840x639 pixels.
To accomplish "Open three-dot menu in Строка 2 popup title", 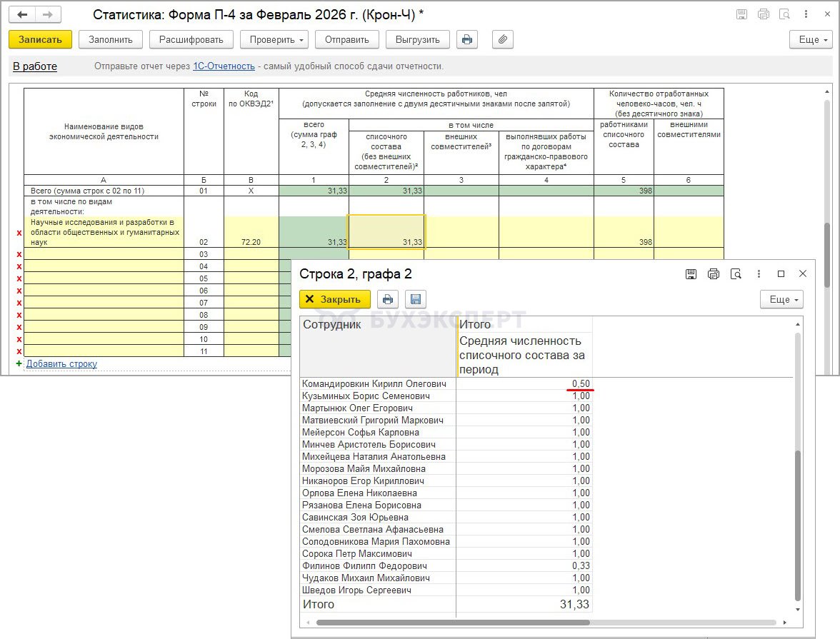I will pyautogui.click(x=759, y=274).
